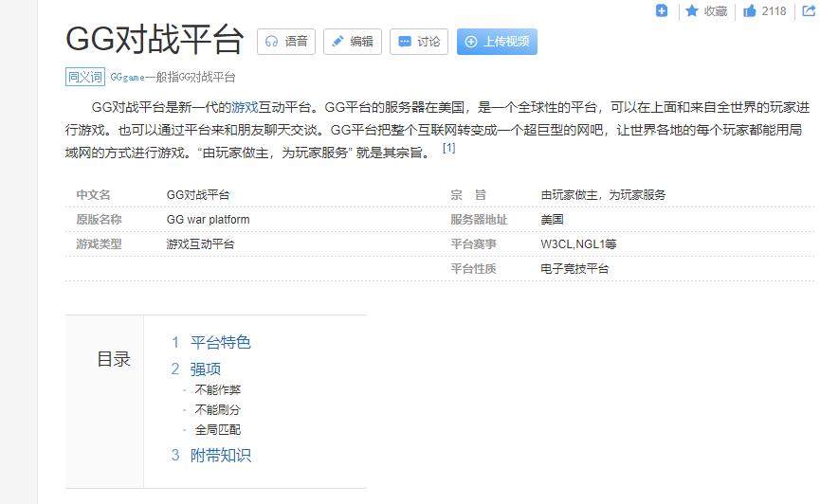This screenshot has width=820, height=504.
Task: Jump to section 2 强项
Action: (x=205, y=369)
